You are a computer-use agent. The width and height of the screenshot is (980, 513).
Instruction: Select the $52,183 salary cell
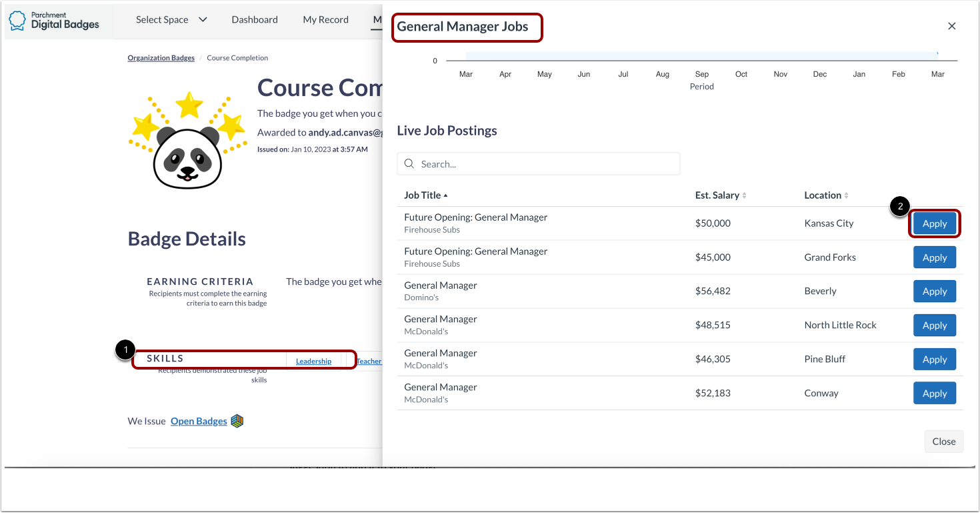coord(713,394)
